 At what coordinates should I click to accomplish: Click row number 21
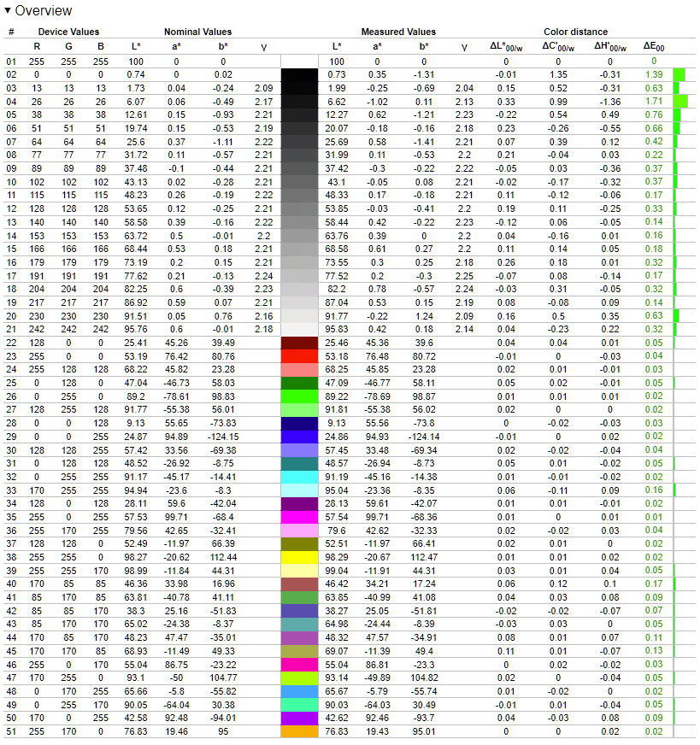[x=11, y=329]
